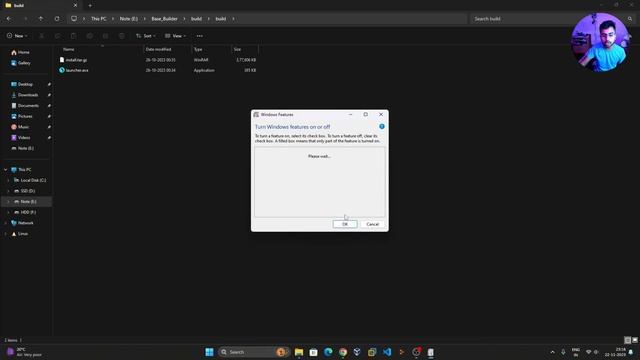Expand the SSD (D:) tree node
The height and width of the screenshot is (360, 640).
point(9,191)
